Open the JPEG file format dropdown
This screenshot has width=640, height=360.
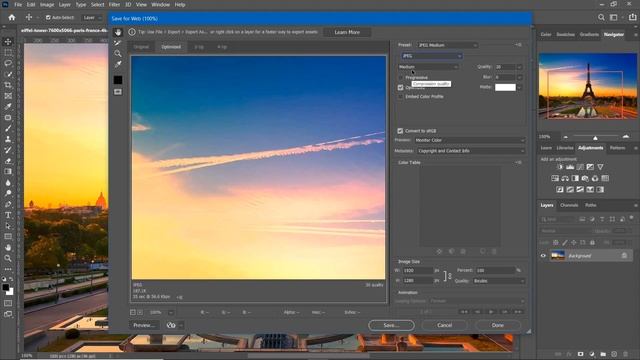coord(432,56)
